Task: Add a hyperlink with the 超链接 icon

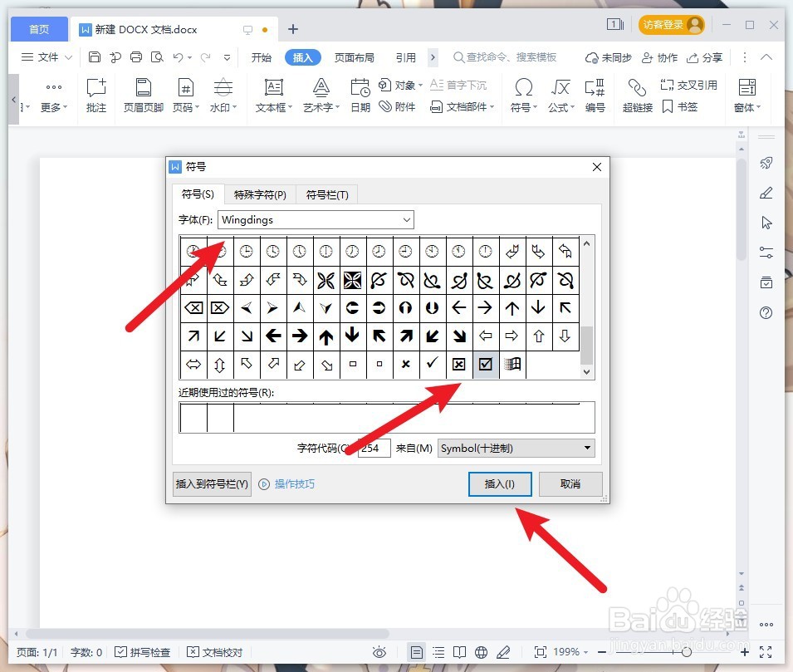Action: coord(636,94)
